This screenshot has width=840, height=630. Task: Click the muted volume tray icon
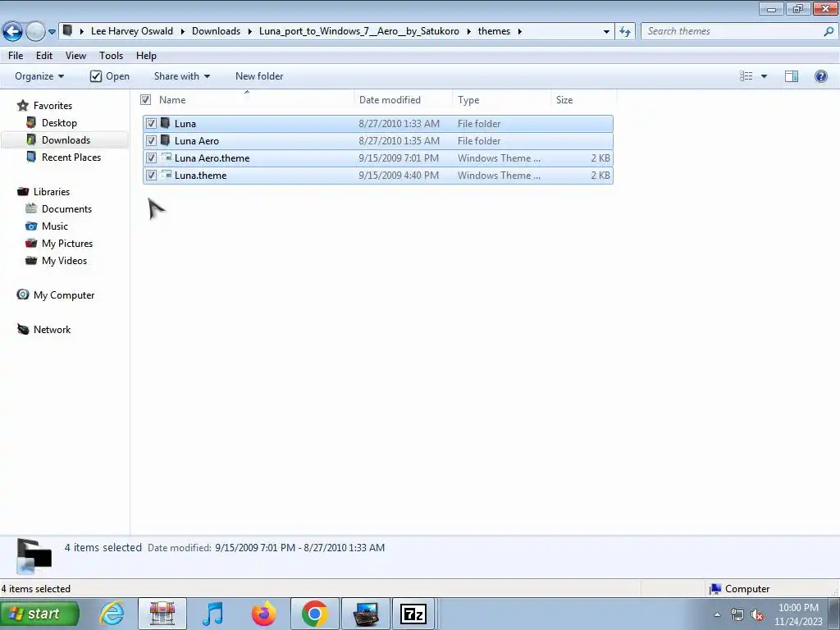point(757,614)
